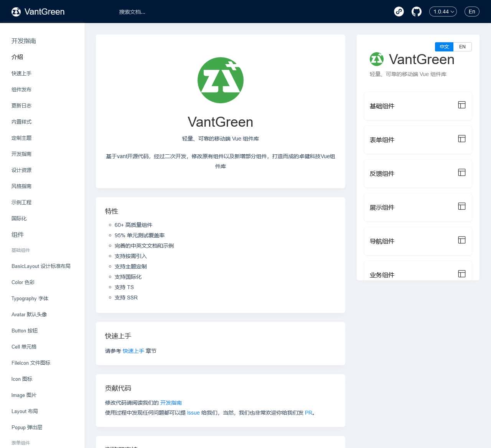Click the small logo in preview panel
This screenshot has width=491, height=448.
click(377, 59)
